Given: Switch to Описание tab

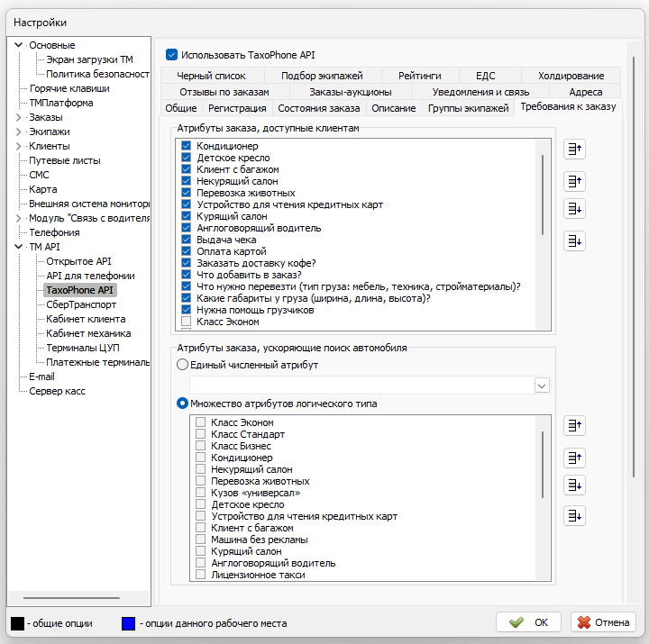Looking at the screenshot, I should click(x=394, y=108).
